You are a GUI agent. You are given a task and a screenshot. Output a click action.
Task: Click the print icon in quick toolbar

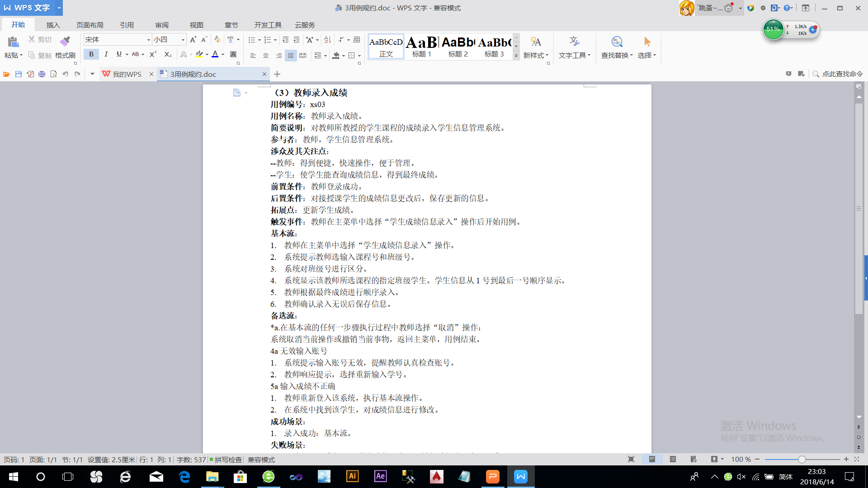[42, 74]
